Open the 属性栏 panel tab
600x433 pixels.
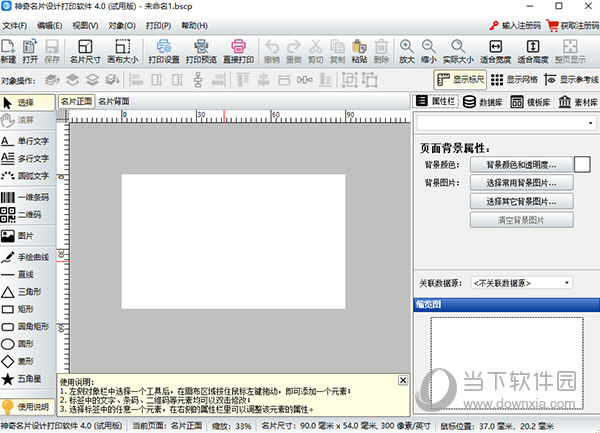coord(436,101)
